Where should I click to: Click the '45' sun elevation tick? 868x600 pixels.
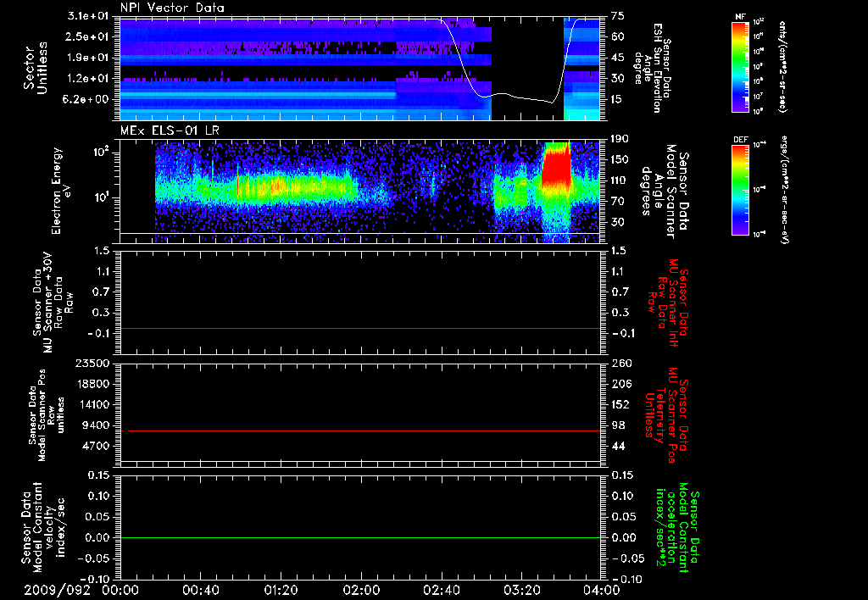coord(618,58)
